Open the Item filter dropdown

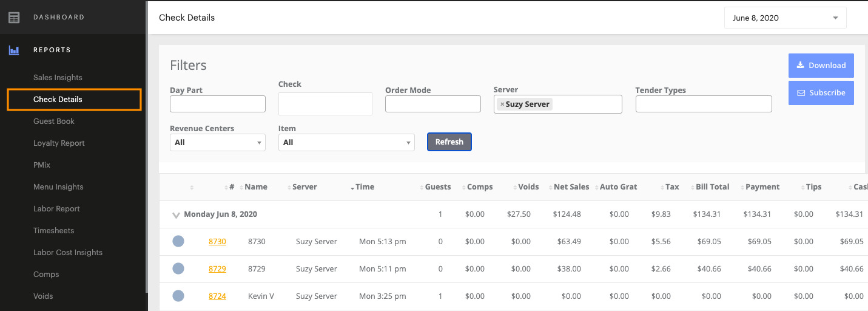tap(346, 142)
